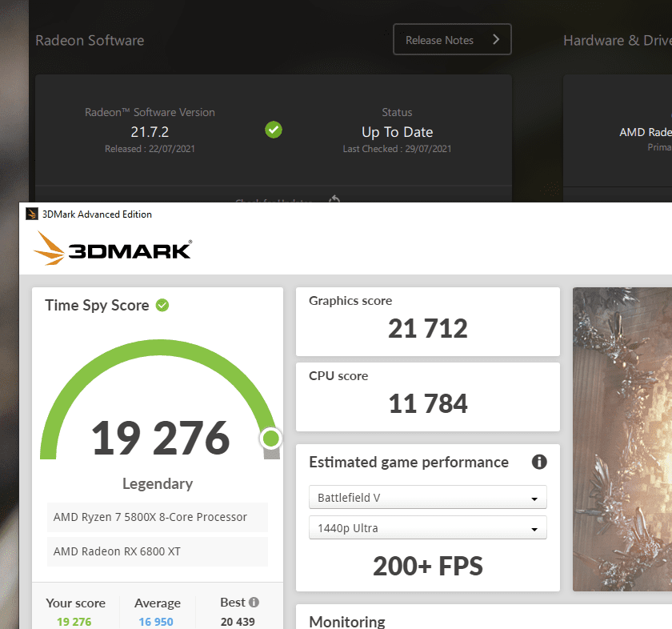Click the Released : 22/07/2021 text
This screenshot has height=629, width=672.
click(150, 149)
